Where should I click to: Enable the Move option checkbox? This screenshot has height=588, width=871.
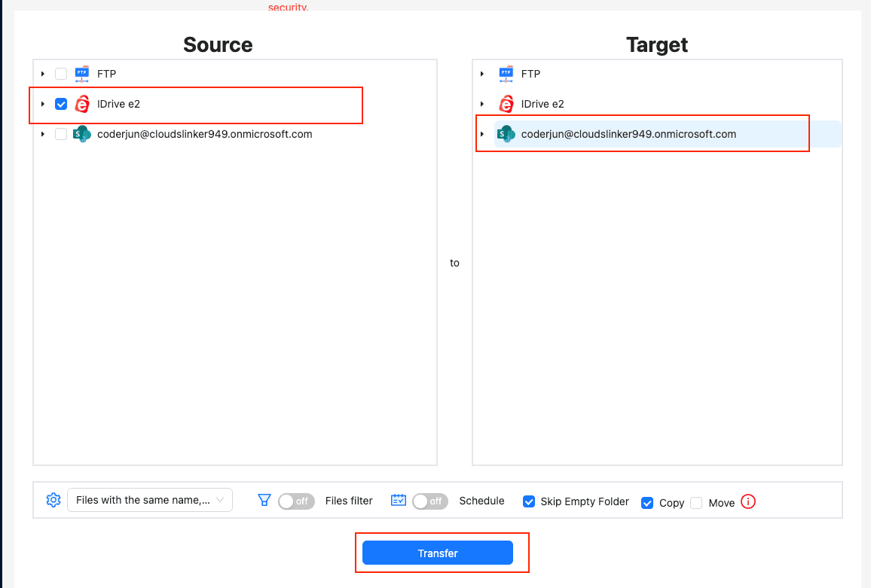[x=698, y=502]
